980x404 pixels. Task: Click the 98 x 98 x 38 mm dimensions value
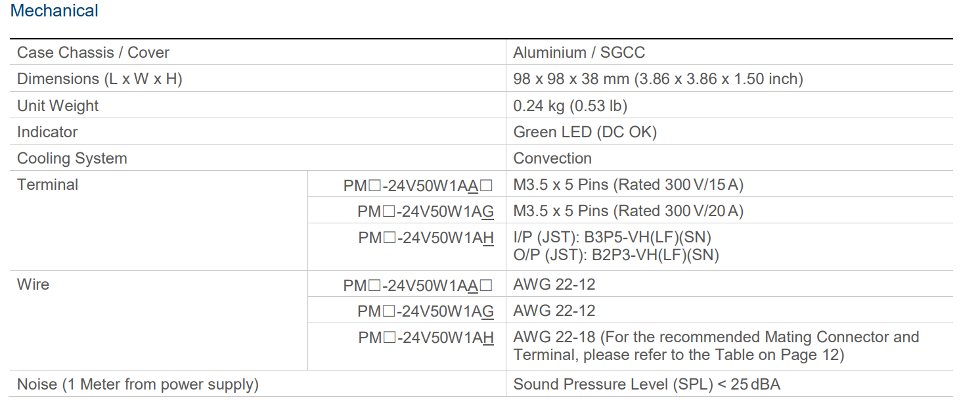(658, 79)
